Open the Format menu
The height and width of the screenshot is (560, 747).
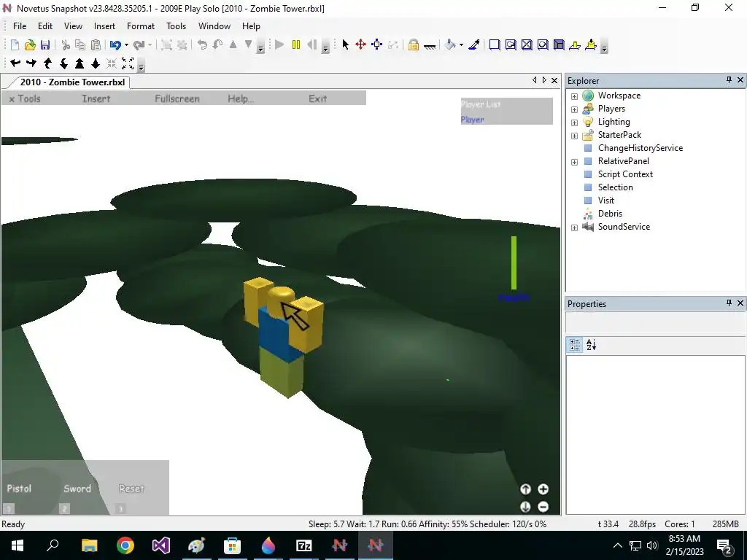tap(141, 26)
